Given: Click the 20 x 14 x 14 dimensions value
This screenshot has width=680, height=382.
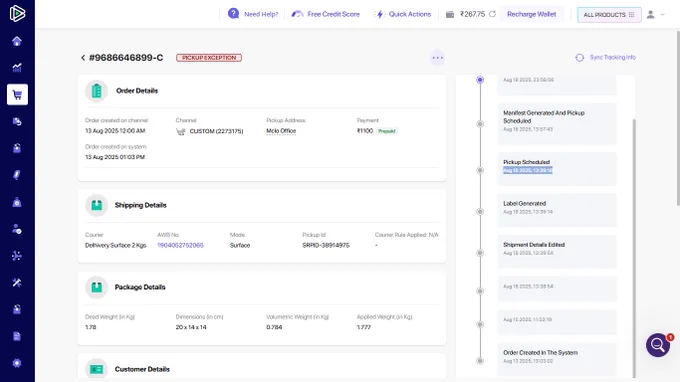Looking at the screenshot, I should coord(191,327).
